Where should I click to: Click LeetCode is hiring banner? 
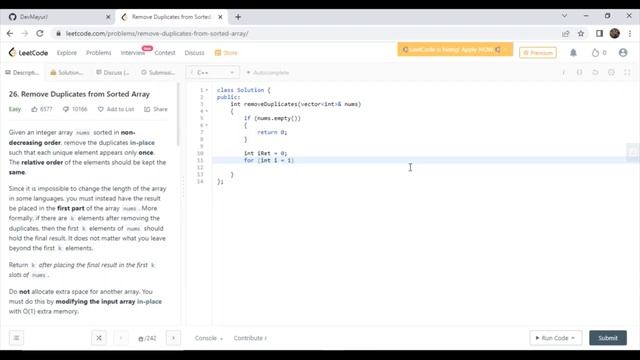(x=455, y=49)
